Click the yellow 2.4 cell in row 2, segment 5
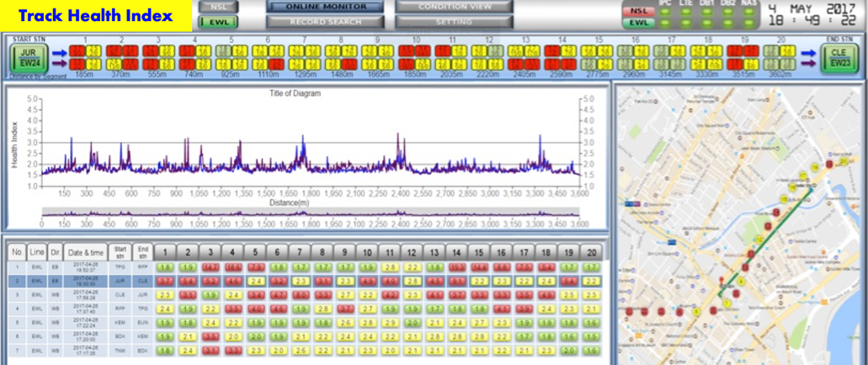The height and width of the screenshot is (365, 868). coord(254,281)
